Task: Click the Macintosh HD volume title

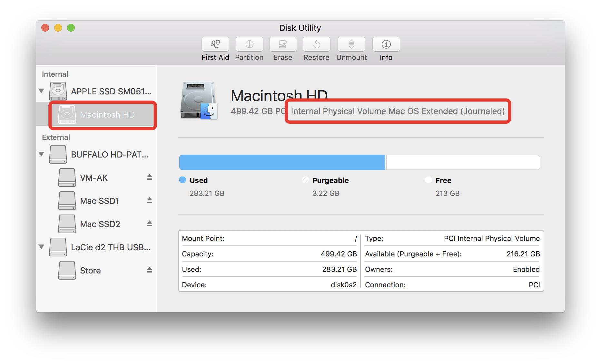Action: 279,95
